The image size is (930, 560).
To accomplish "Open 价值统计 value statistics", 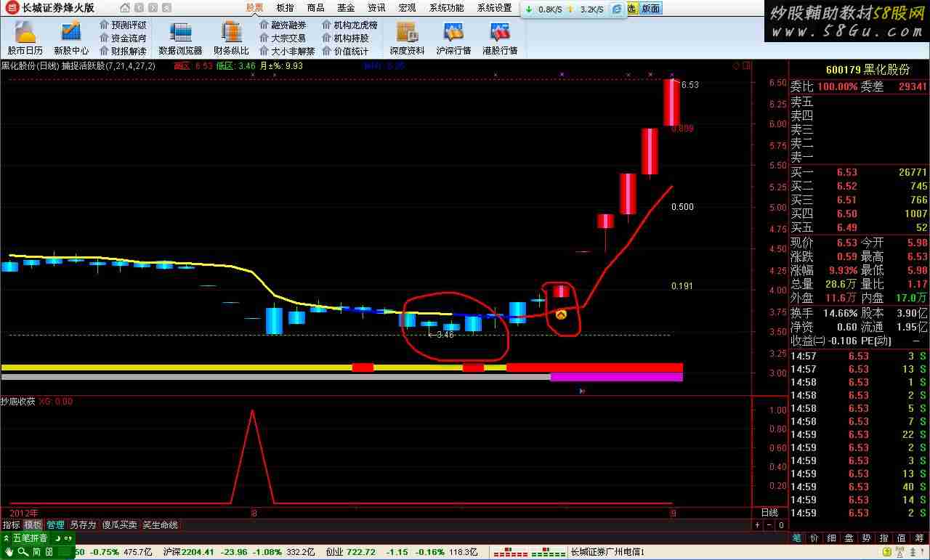I will [x=345, y=51].
